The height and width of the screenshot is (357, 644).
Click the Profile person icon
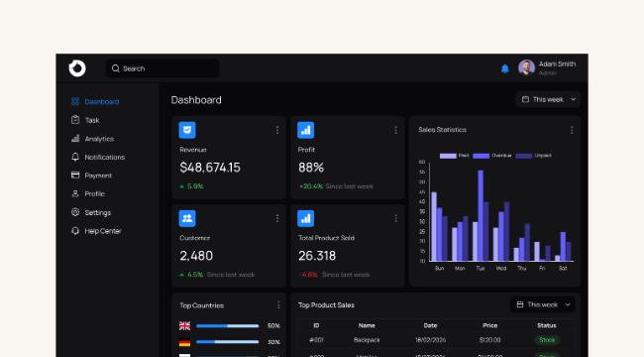point(75,193)
